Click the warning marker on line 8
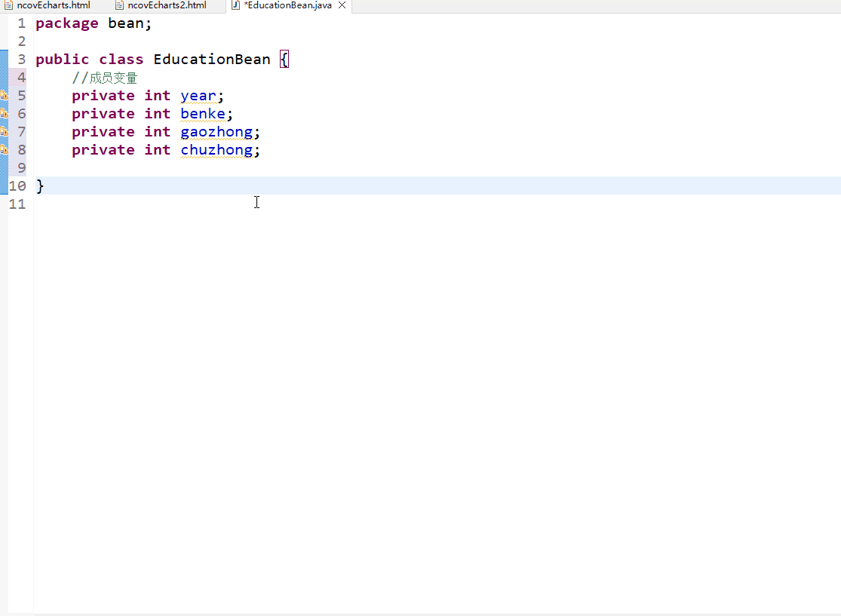The image size is (841, 616). pyautogui.click(x=4, y=149)
